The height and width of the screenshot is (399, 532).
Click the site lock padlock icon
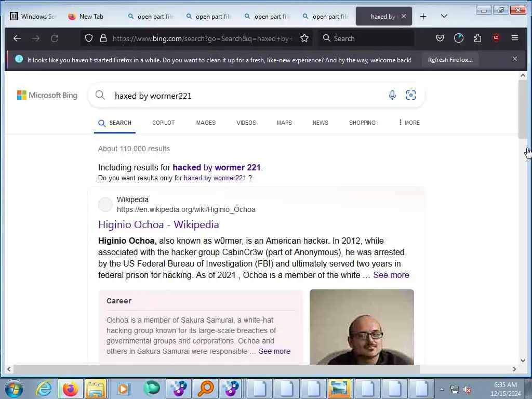tap(103, 38)
